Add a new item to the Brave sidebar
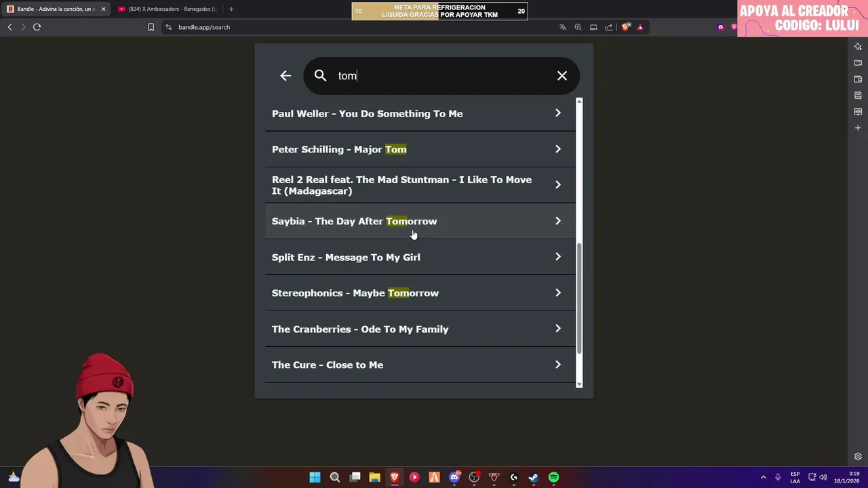This screenshot has height=488, width=868. 858,127
